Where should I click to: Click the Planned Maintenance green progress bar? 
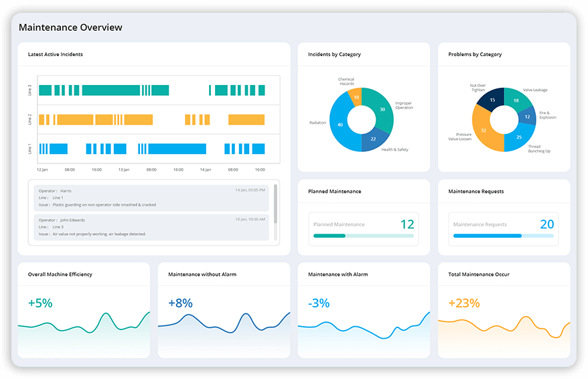(329, 236)
